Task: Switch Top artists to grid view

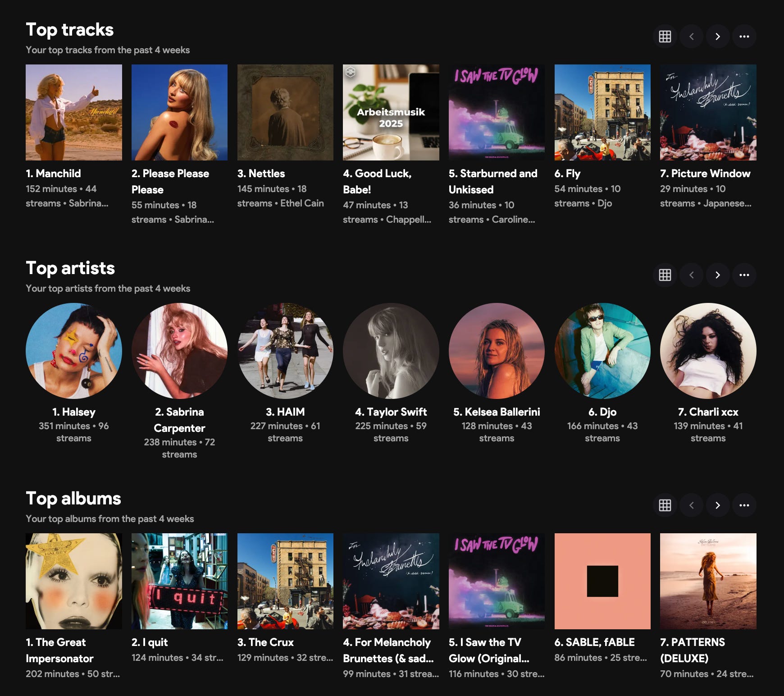Action: click(x=665, y=275)
